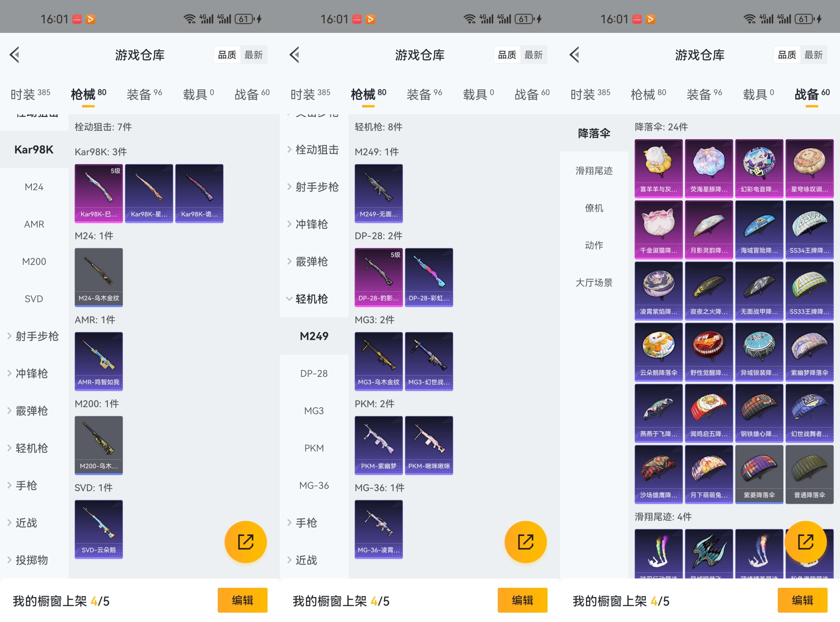Tap the back arrow in left screen
Viewport: 840px width, 622px height.
(x=14, y=55)
